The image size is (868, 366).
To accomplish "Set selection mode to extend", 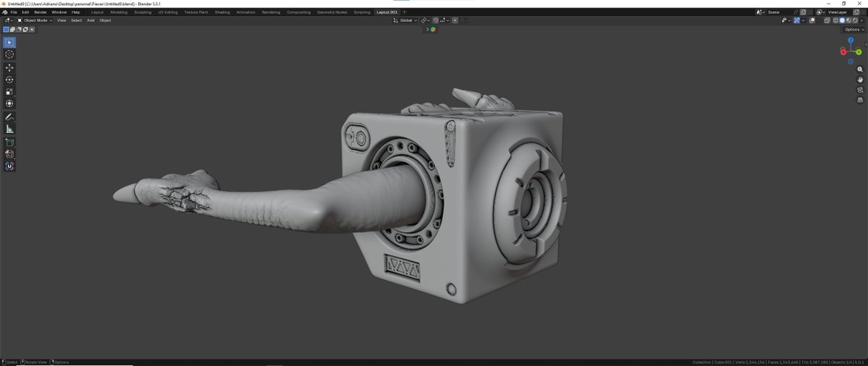I will pyautogui.click(x=13, y=30).
